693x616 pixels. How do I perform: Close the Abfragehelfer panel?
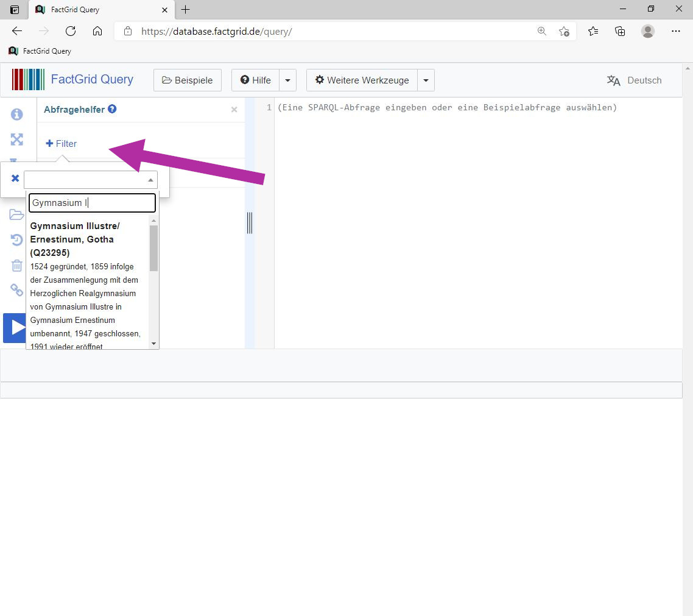coord(234,110)
